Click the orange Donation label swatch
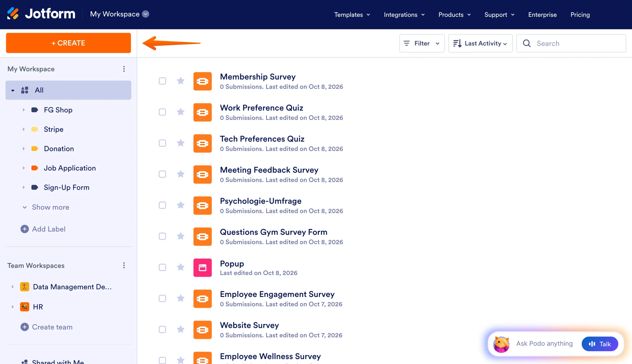This screenshot has width=632, height=364. (35, 149)
